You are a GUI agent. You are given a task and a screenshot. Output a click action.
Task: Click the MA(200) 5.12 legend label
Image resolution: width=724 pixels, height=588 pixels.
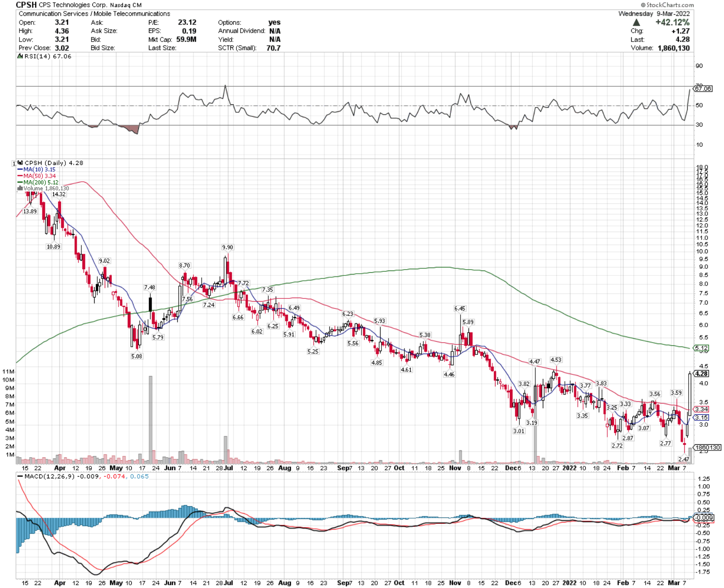click(x=41, y=182)
